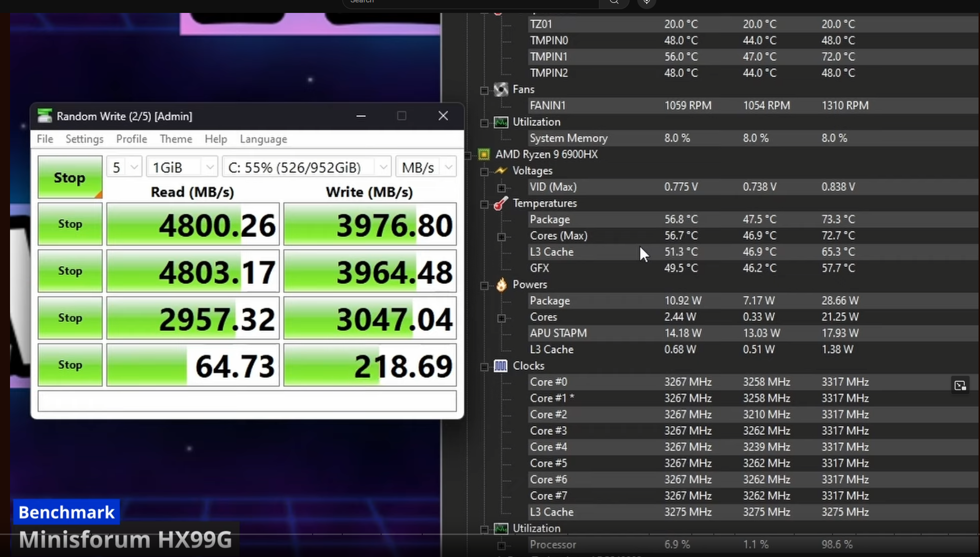
Task: Select the L3 Cache temperature row
Action: 753,252
